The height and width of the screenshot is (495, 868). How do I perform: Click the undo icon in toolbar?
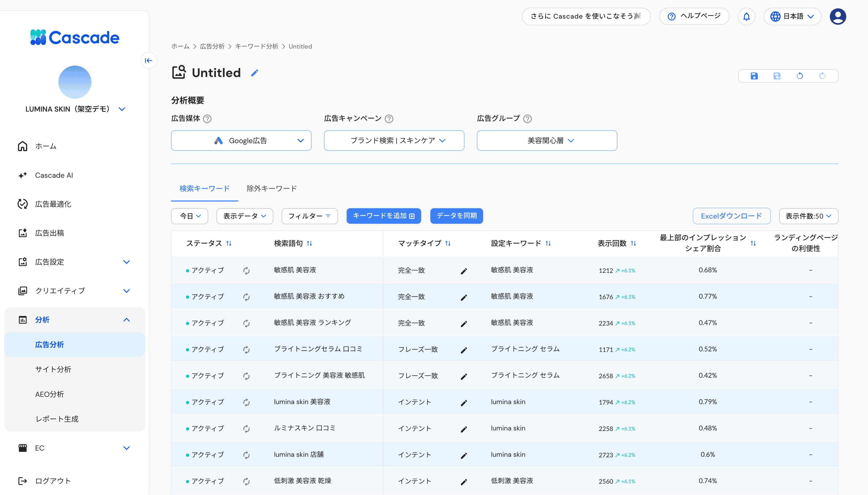click(800, 76)
